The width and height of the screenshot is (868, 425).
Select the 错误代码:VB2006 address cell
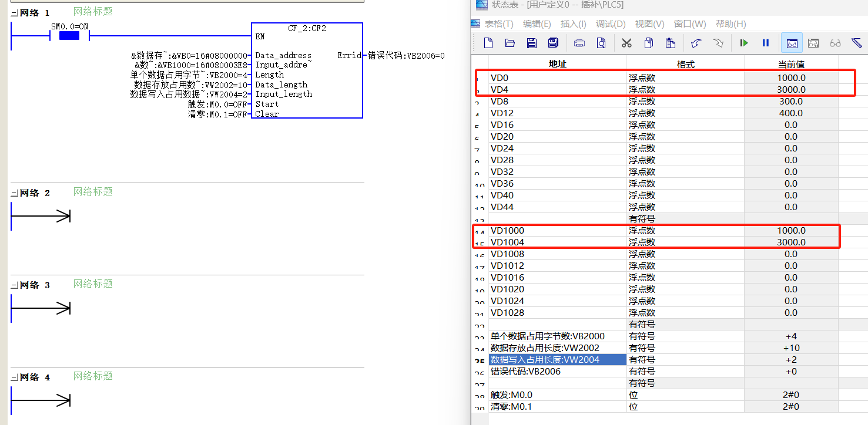point(558,371)
